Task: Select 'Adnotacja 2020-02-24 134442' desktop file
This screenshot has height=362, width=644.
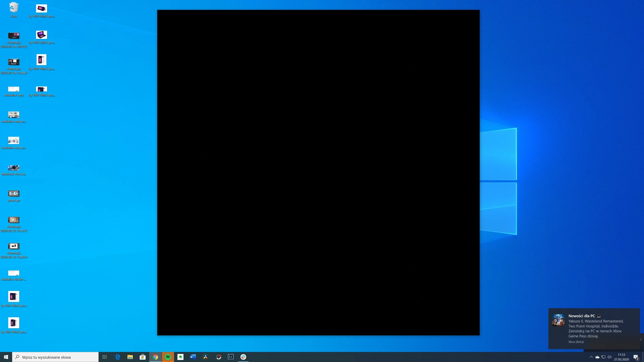Action: click(14, 67)
